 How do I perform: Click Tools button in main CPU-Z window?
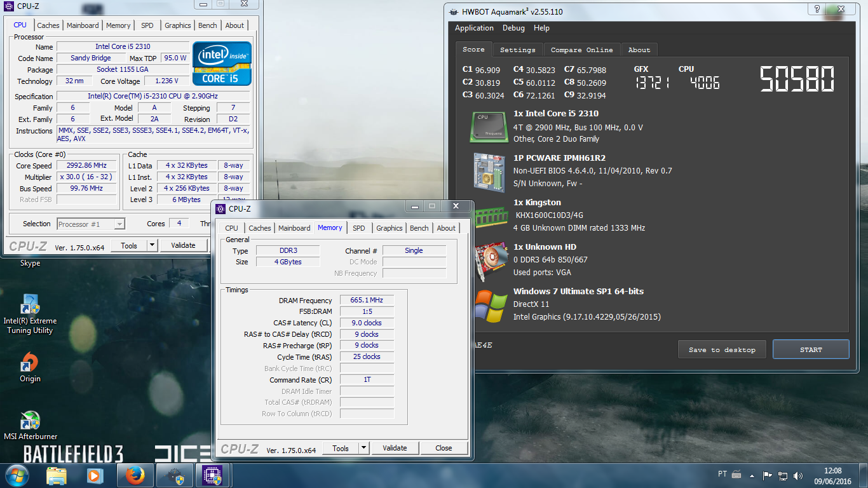(x=129, y=245)
